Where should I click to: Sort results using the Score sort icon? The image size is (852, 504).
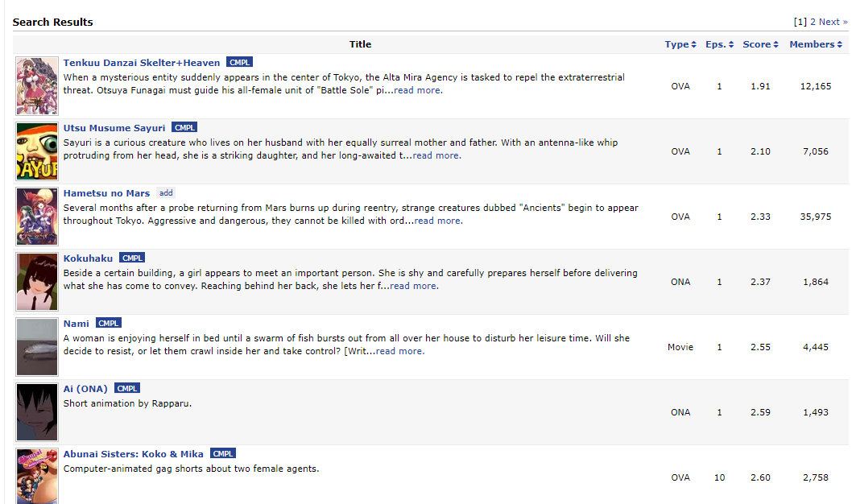[x=775, y=44]
